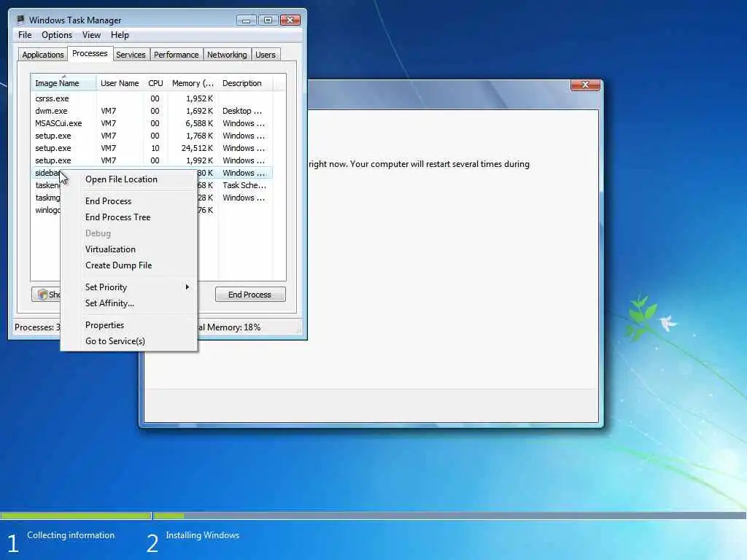Image resolution: width=747 pixels, height=560 pixels.
Task: Select End Process in the context menu
Action: [x=129, y=201]
